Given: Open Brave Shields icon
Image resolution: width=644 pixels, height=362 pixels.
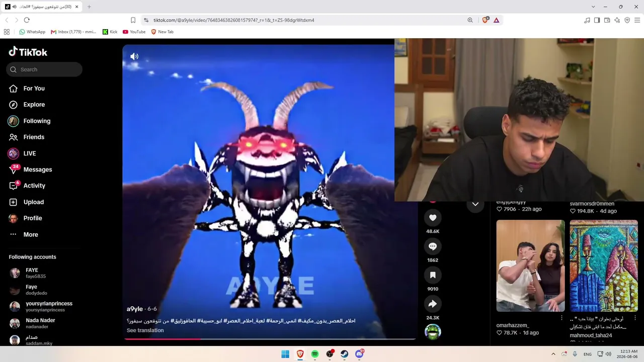Looking at the screenshot, I should click(x=485, y=20).
